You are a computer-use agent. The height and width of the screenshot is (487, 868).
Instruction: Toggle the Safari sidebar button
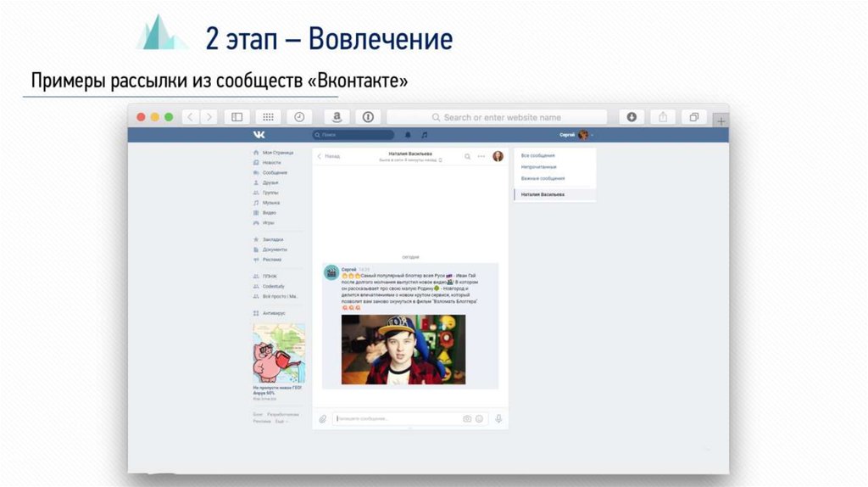(237, 117)
